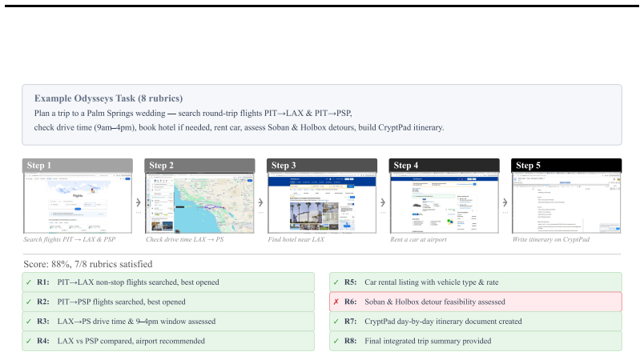Open the Step 3 hotel search thumbnail
The height and width of the screenshot is (356, 644).
click(322, 203)
